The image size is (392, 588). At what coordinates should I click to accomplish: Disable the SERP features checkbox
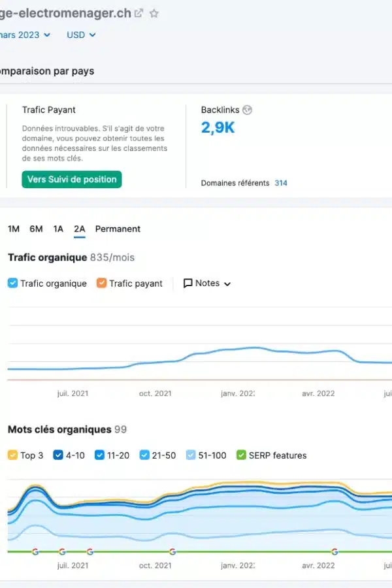241,455
